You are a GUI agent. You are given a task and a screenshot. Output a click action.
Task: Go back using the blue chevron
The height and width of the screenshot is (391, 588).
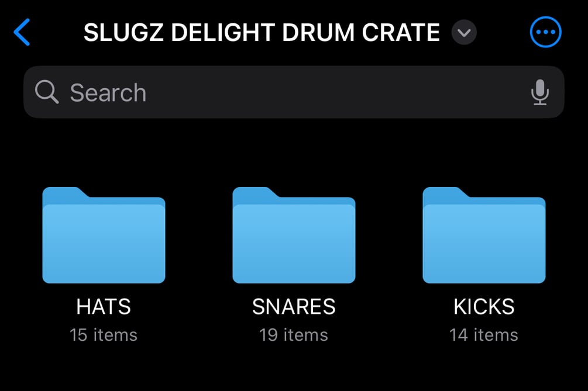click(x=22, y=33)
